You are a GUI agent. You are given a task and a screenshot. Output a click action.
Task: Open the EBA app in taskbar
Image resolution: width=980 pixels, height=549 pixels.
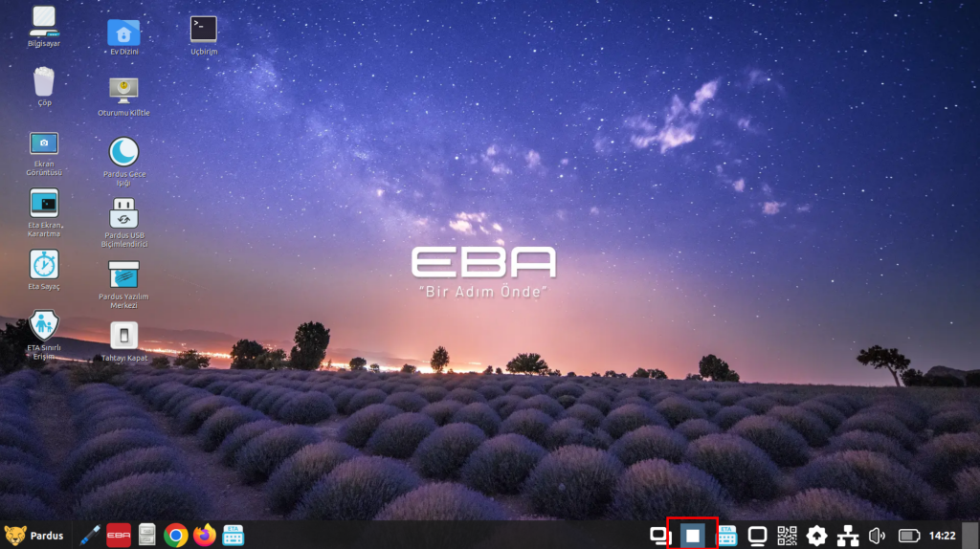point(119,535)
